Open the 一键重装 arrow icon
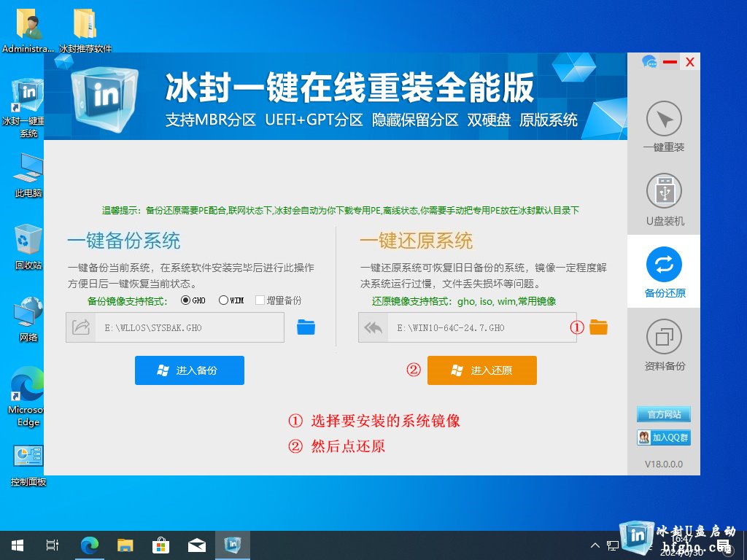 (664, 119)
